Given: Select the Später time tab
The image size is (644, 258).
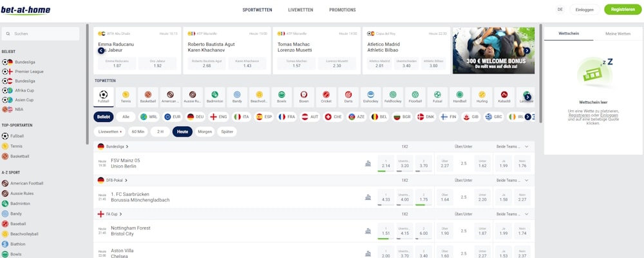Looking at the screenshot, I should (x=227, y=132).
